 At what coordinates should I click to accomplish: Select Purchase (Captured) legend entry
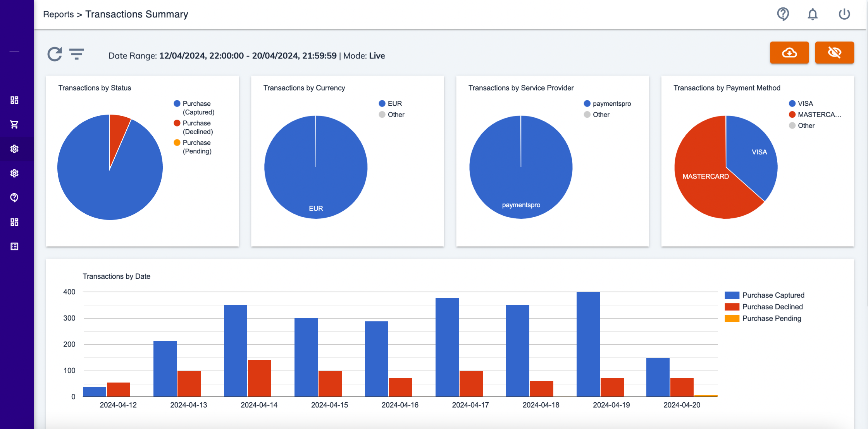tap(194, 108)
